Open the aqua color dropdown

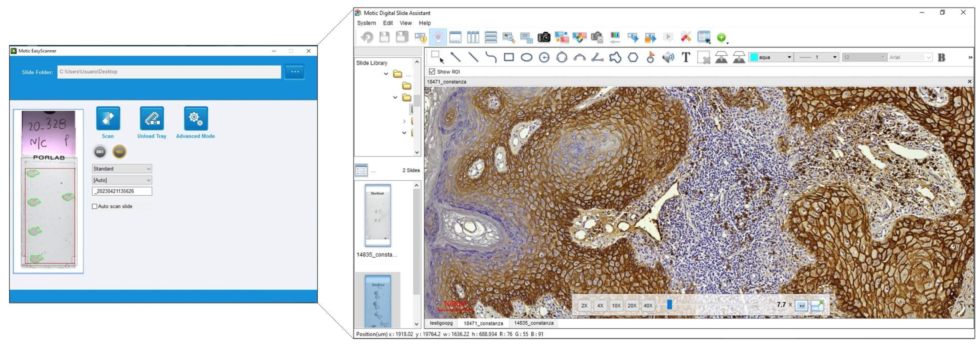(x=789, y=58)
